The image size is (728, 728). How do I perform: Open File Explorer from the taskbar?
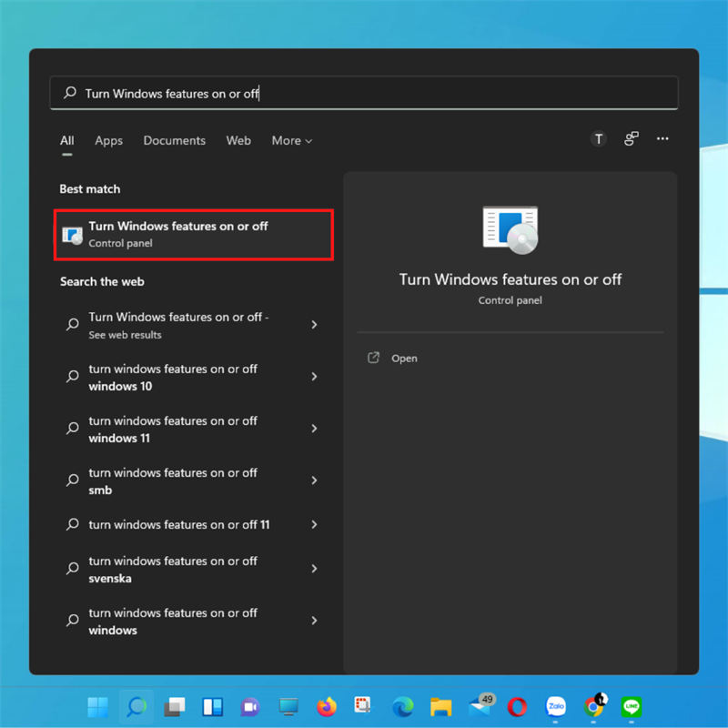(440, 707)
